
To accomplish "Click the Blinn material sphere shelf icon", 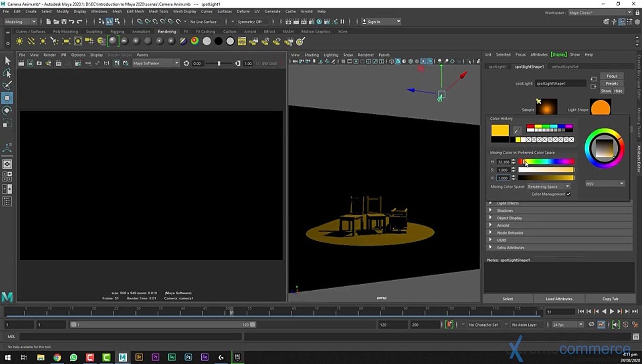I will [x=136, y=41].
